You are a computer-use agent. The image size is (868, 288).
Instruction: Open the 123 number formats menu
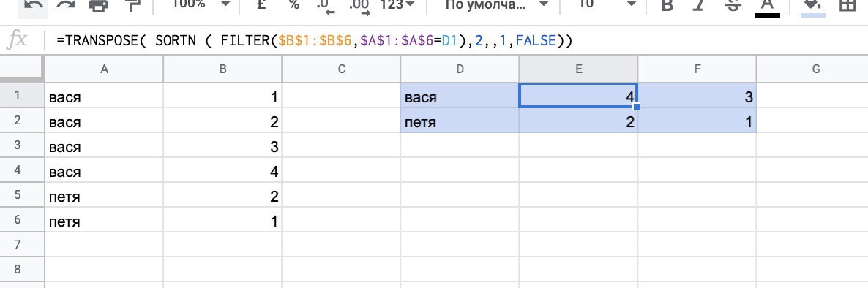point(397,4)
